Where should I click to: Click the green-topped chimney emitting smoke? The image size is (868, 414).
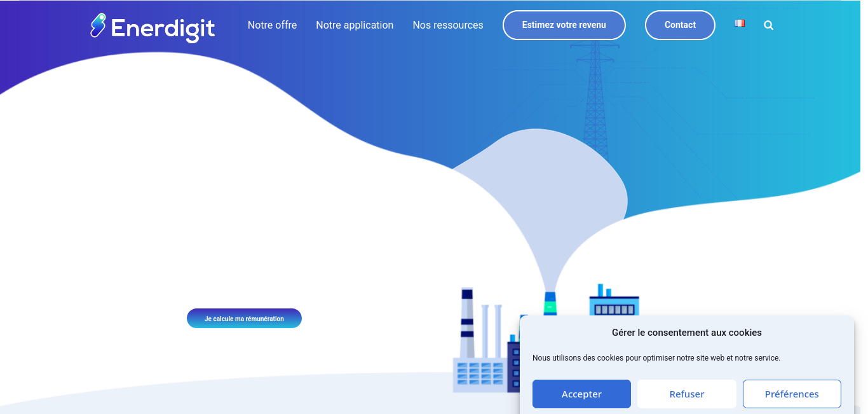(550, 303)
